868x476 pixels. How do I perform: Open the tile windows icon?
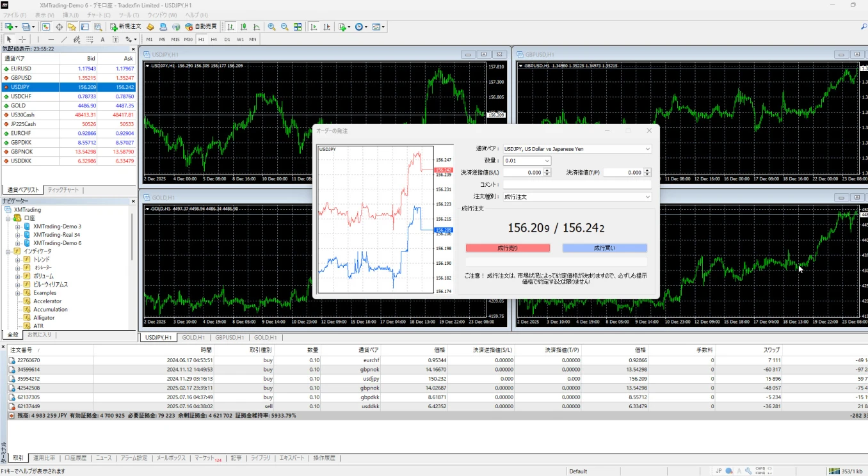pyautogui.click(x=298, y=26)
